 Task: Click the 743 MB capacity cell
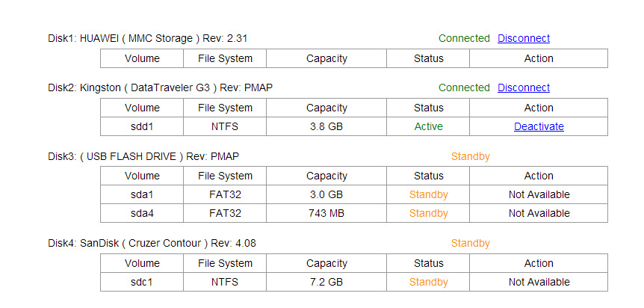point(326,213)
